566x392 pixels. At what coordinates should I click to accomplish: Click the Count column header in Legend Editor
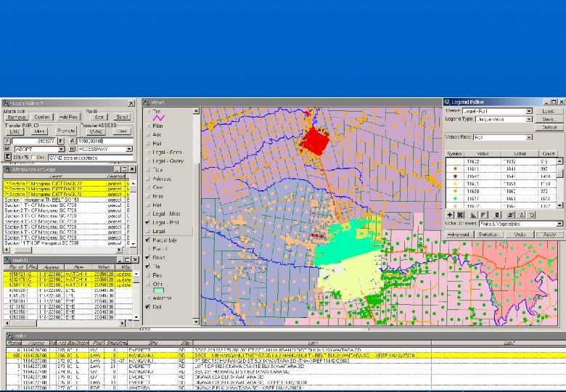pos(548,154)
